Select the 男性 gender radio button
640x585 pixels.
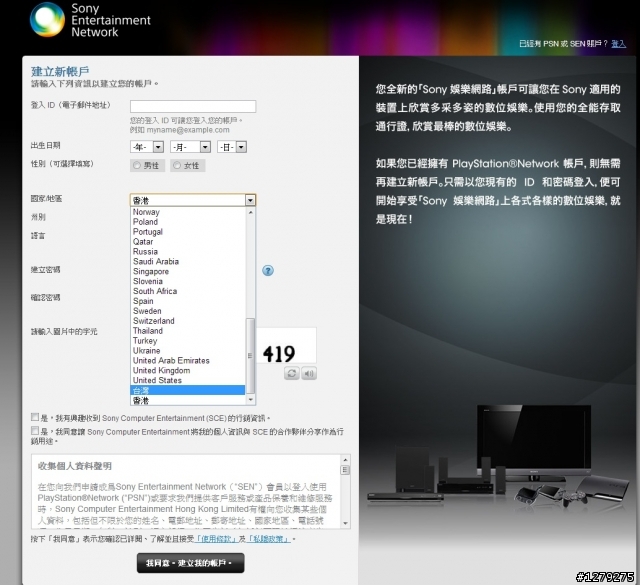point(137,165)
